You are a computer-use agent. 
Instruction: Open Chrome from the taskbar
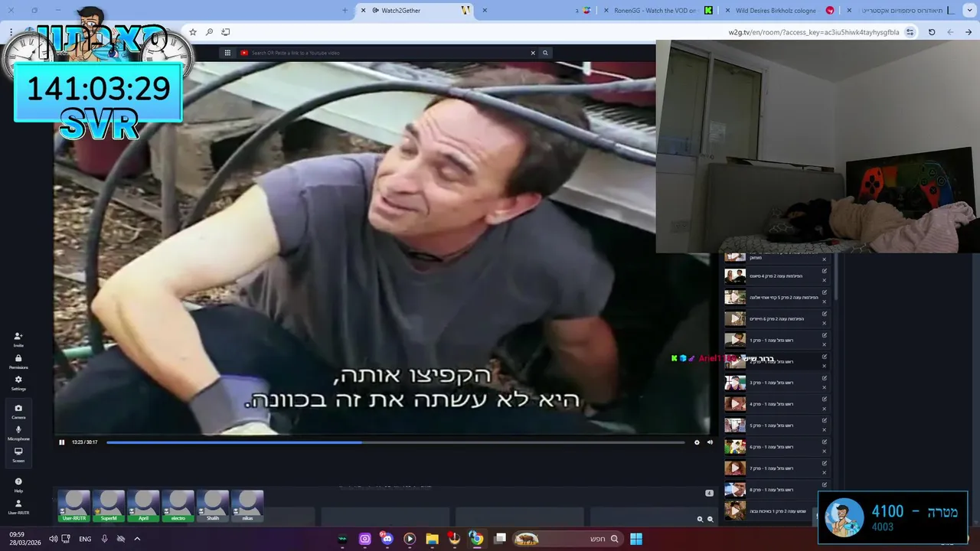pyautogui.click(x=476, y=539)
